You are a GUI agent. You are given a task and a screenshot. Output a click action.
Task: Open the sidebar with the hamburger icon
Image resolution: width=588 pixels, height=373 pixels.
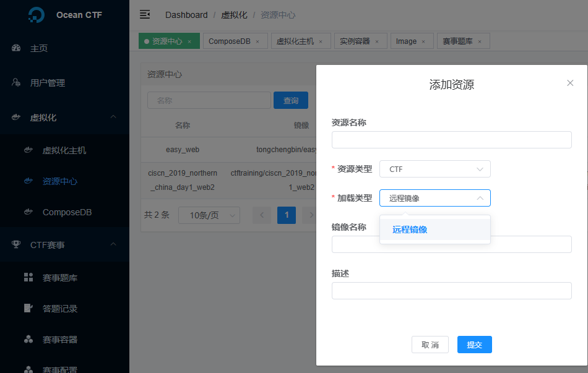[x=144, y=14]
